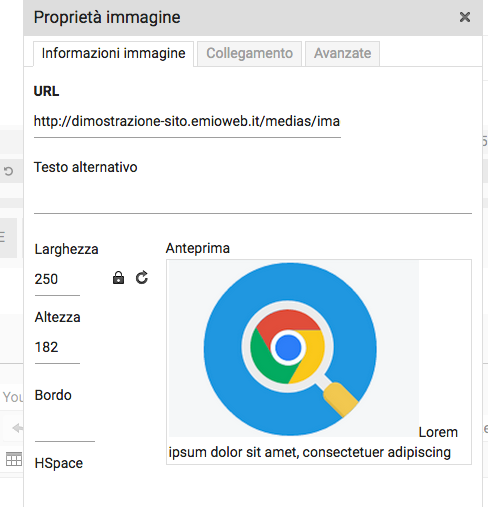
Task: Focus the Bordo input field
Action: pyautogui.click(x=65, y=427)
